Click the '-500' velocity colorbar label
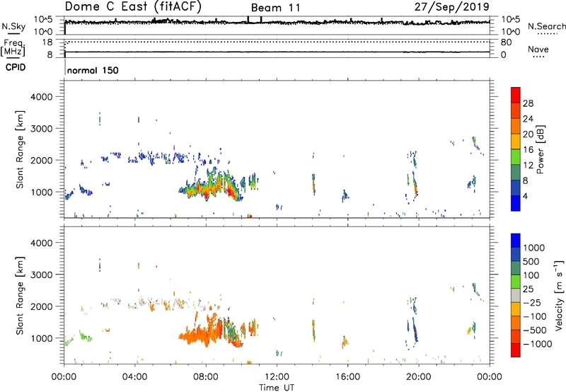Viewport: 566px width, 392px height. point(535,330)
